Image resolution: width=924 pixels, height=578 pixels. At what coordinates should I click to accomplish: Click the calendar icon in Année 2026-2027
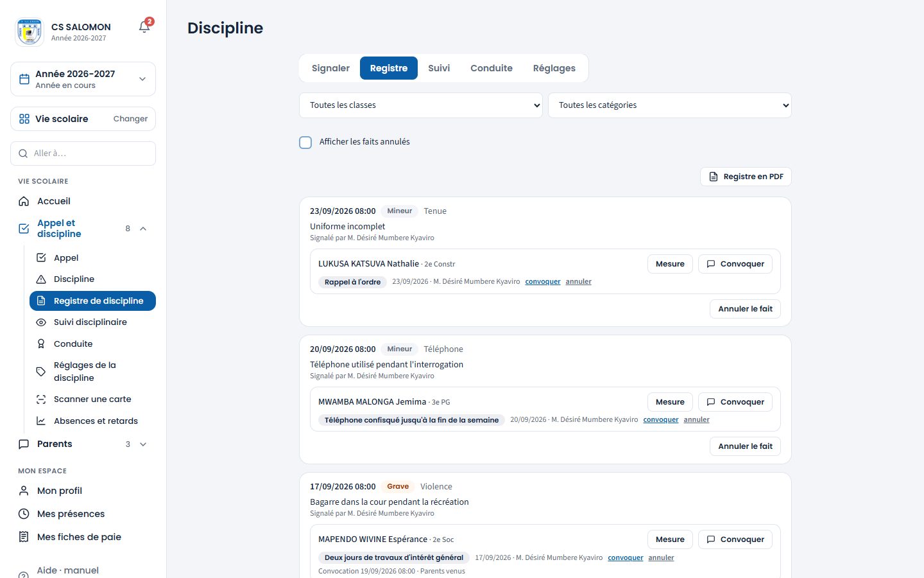click(x=24, y=79)
